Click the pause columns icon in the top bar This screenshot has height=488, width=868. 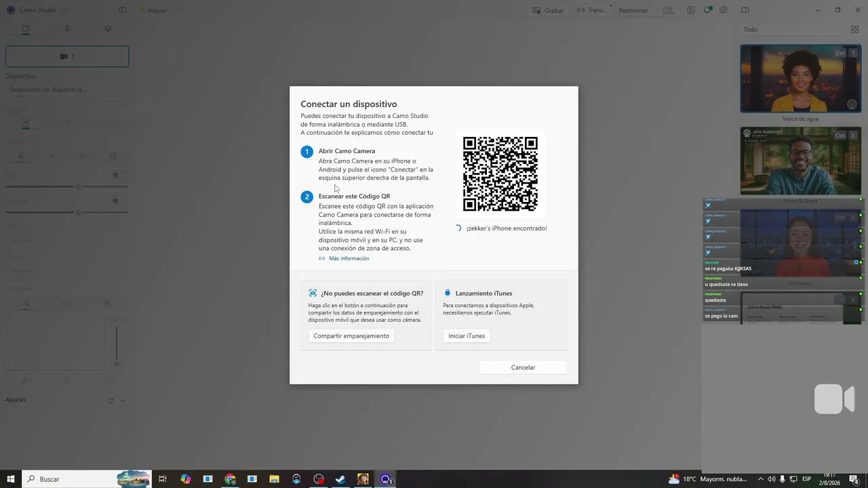[690, 10]
